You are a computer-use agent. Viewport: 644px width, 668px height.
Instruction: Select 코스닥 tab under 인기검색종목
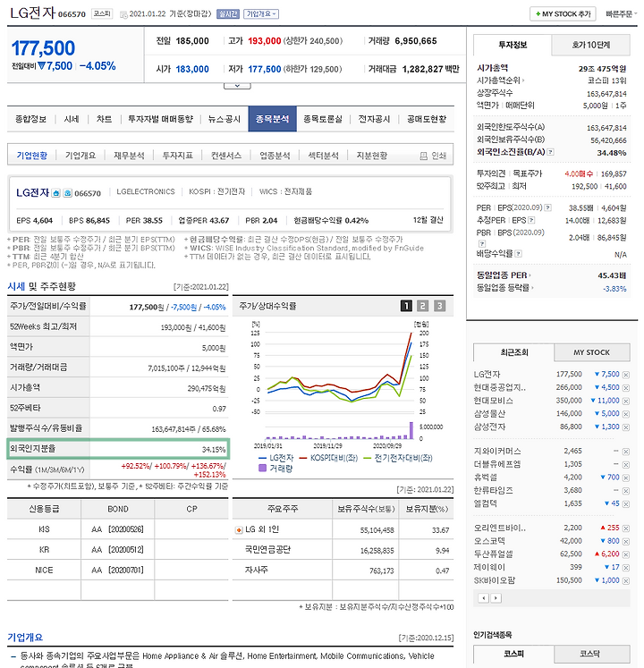point(591,654)
